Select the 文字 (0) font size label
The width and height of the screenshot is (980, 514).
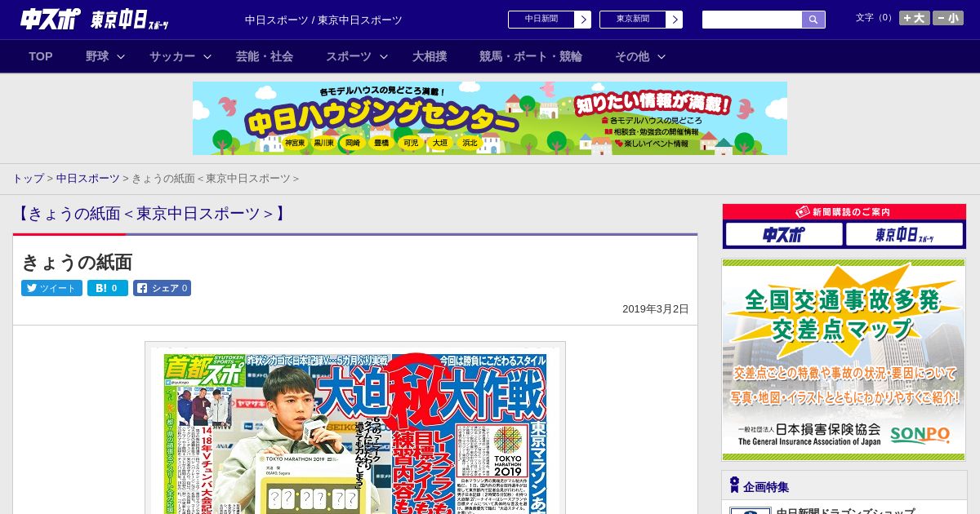point(875,18)
